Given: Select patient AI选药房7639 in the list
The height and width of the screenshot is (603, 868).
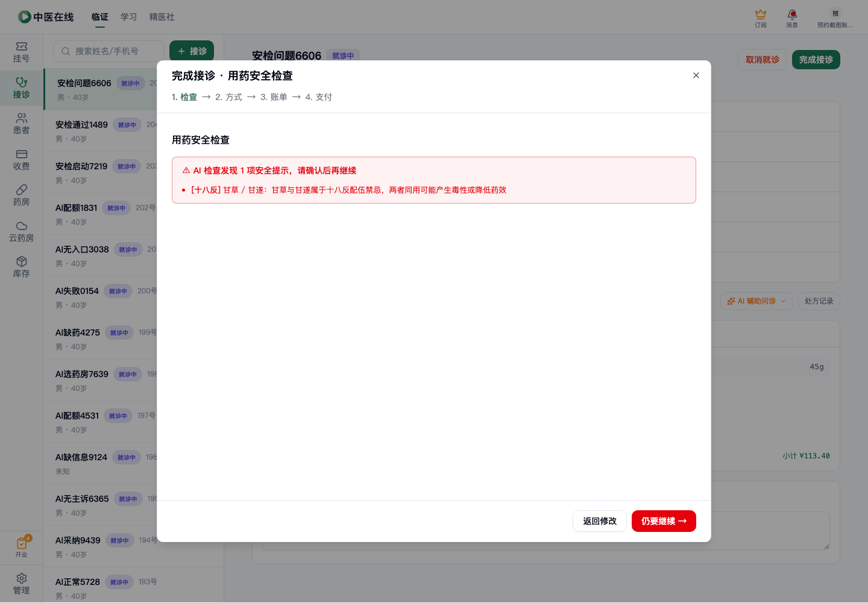Looking at the screenshot, I should point(101,380).
